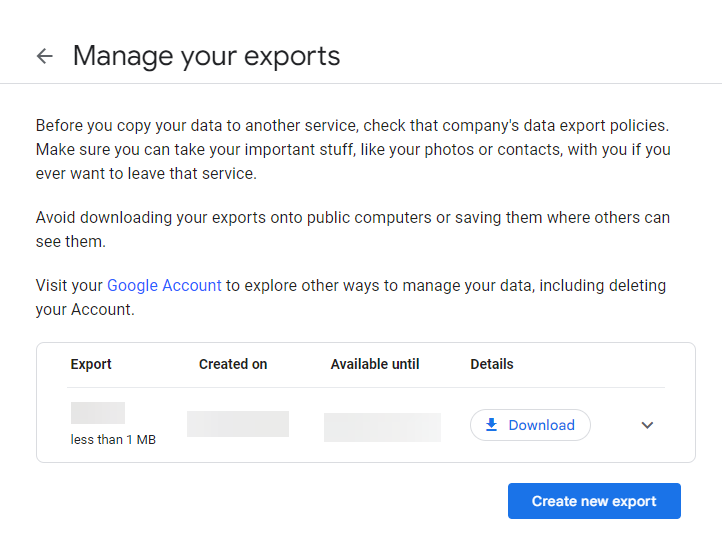The image size is (722, 554).
Task: Click the 'less than 1 MB' size text
Action: (113, 440)
